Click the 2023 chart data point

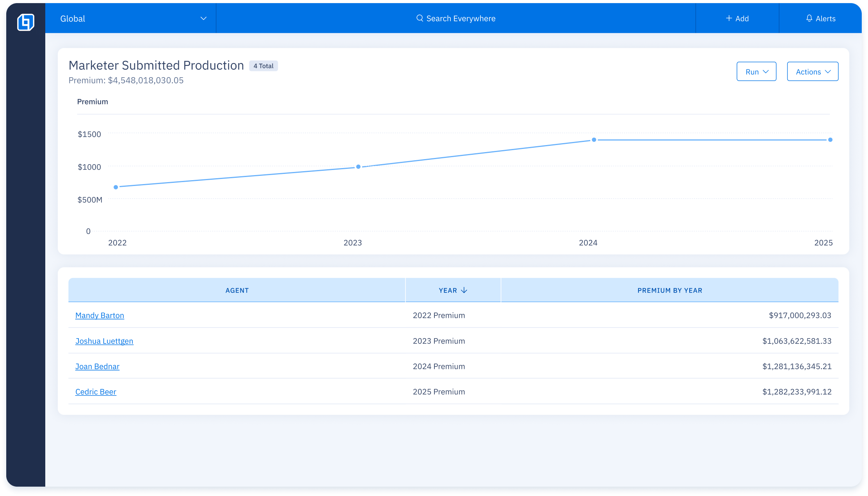tap(358, 167)
